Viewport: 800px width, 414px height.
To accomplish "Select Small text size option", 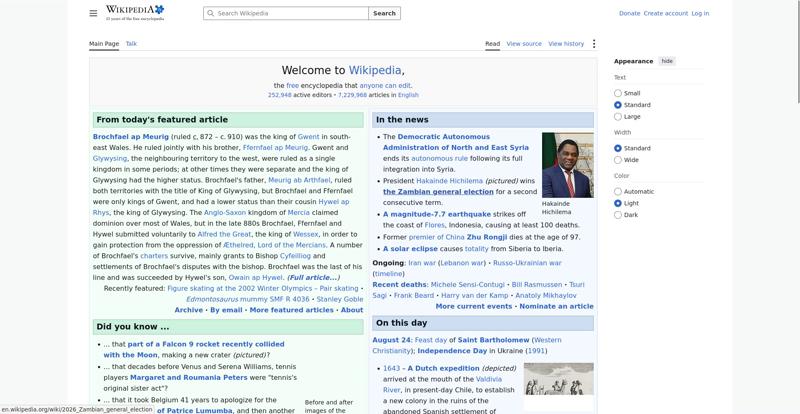I will click(618, 93).
